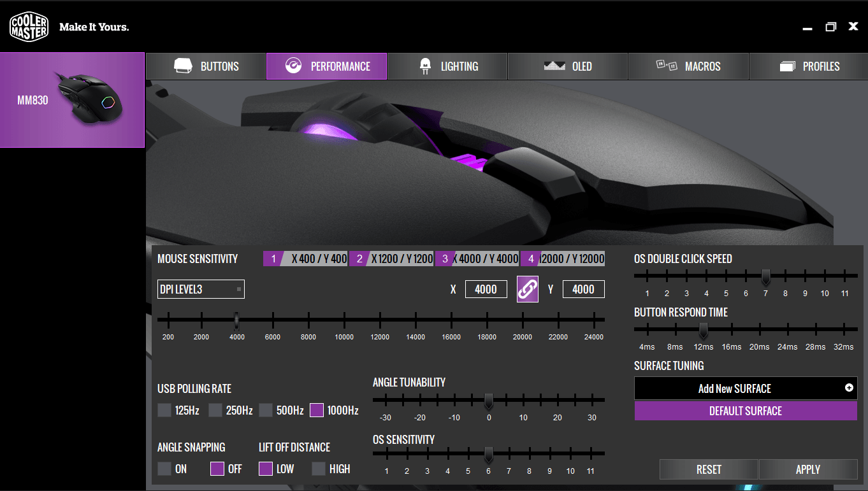This screenshot has height=491, width=868.
Task: Select DPI preset 2 X 1200 / Y 1200
Action: pos(391,259)
